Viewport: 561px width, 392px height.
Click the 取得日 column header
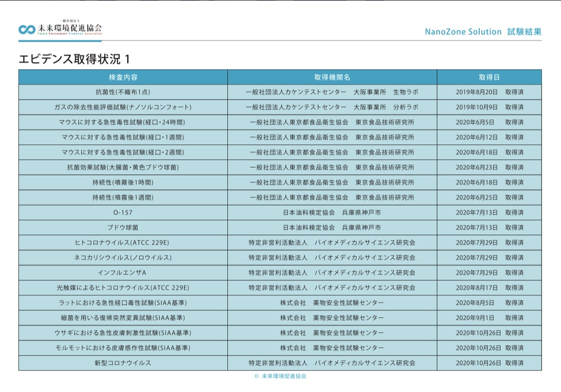pyautogui.click(x=489, y=77)
